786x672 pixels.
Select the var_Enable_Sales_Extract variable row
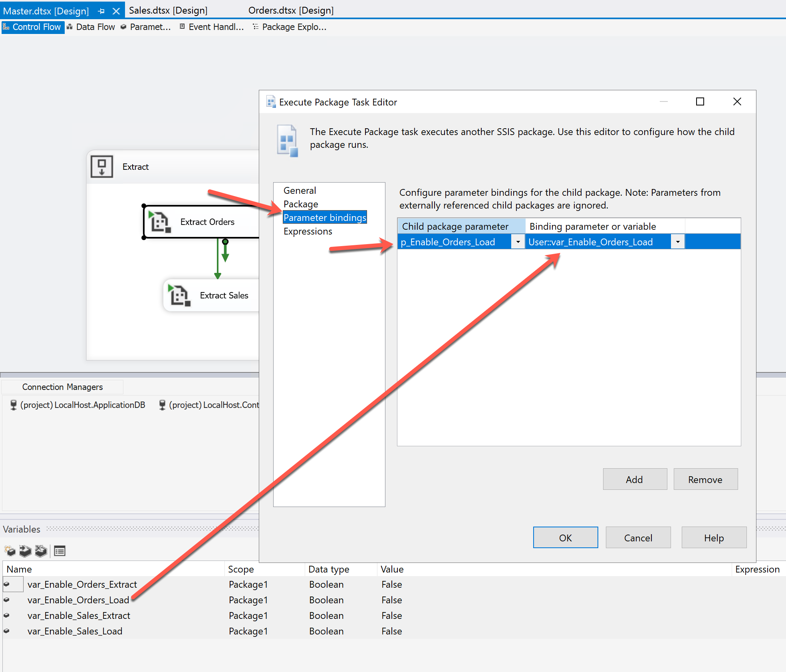[79, 616]
